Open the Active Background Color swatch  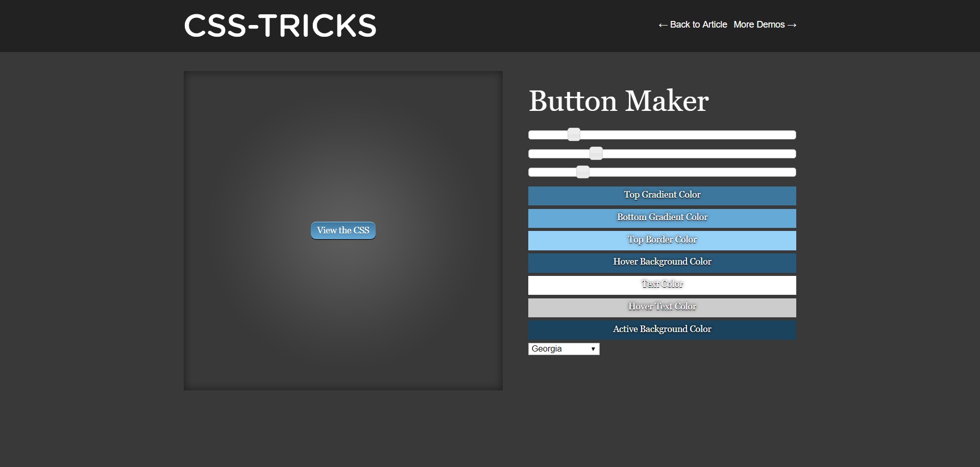coord(662,330)
